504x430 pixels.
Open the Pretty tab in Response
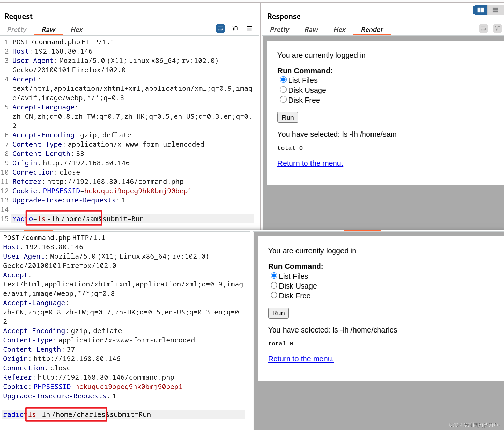point(279,29)
